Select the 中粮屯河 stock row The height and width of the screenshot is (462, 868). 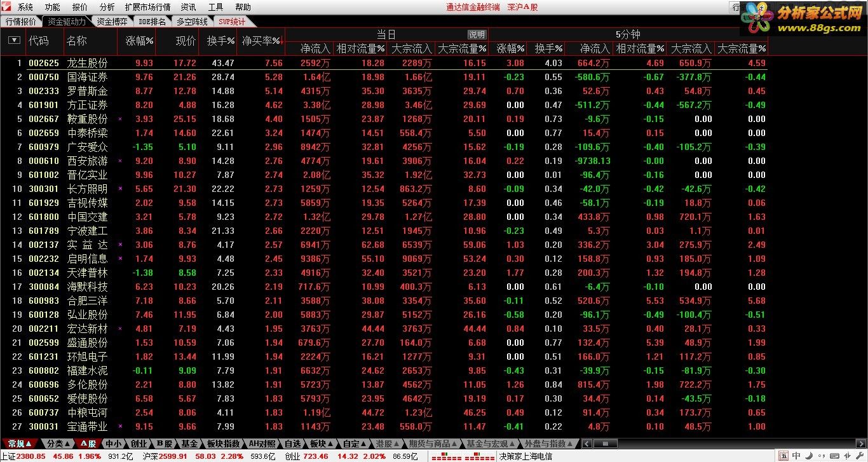(x=384, y=413)
